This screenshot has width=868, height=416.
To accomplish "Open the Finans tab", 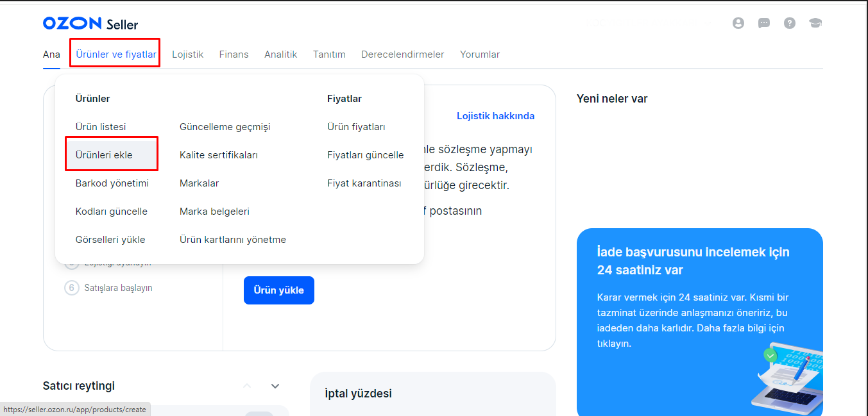I will tap(234, 54).
